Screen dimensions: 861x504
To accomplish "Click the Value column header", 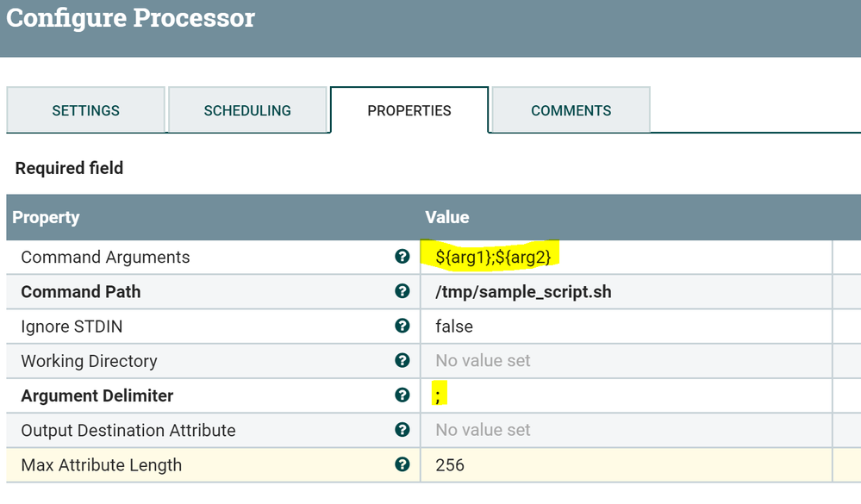I will tap(447, 217).
